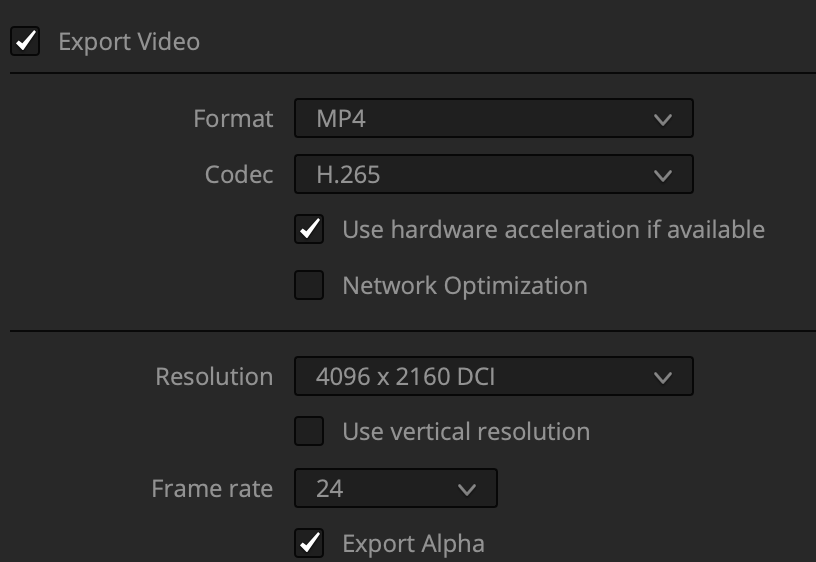This screenshot has width=816, height=562.
Task: Enable the Network Optimization checkbox
Action: click(x=309, y=285)
